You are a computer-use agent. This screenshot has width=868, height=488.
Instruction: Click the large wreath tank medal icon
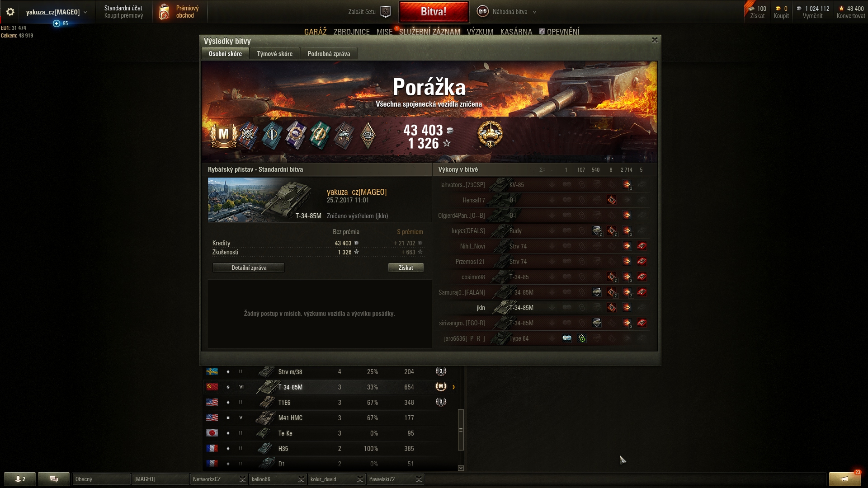click(x=490, y=134)
